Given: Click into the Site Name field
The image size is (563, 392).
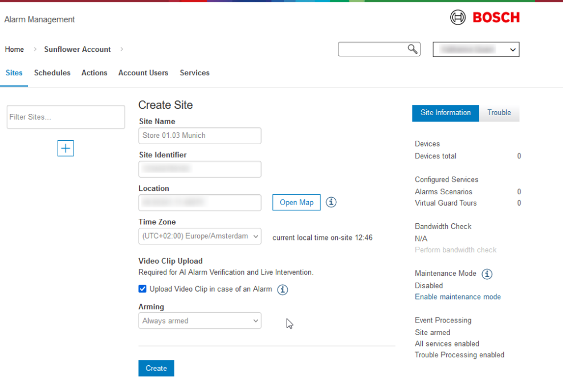Looking at the screenshot, I should [x=199, y=136].
